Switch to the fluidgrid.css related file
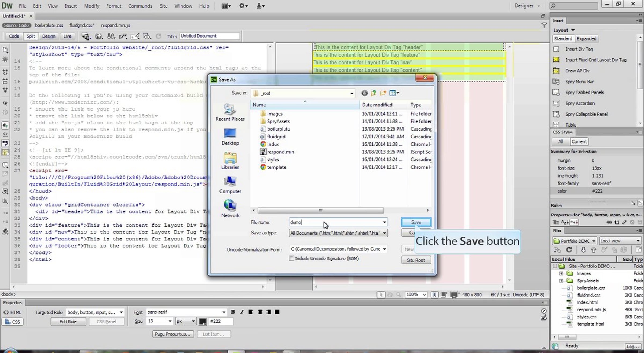 click(x=82, y=25)
